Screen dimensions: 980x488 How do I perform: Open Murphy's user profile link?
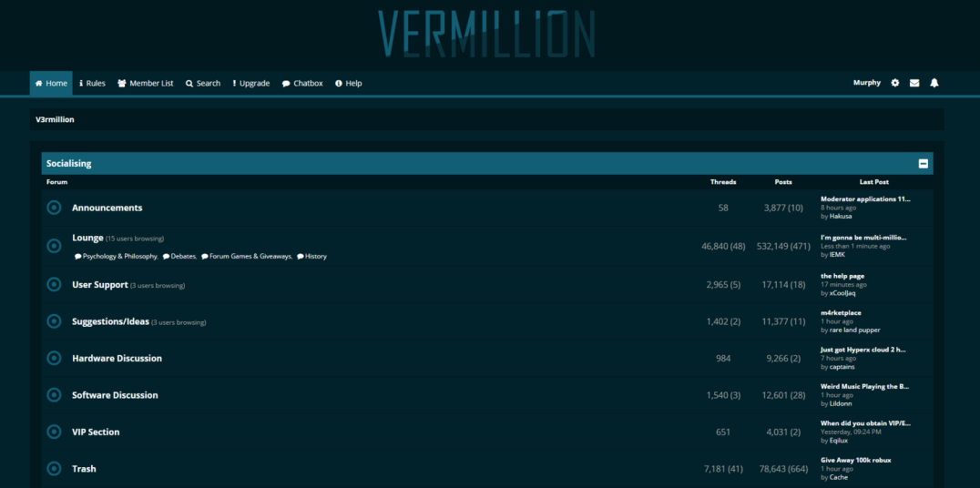867,83
